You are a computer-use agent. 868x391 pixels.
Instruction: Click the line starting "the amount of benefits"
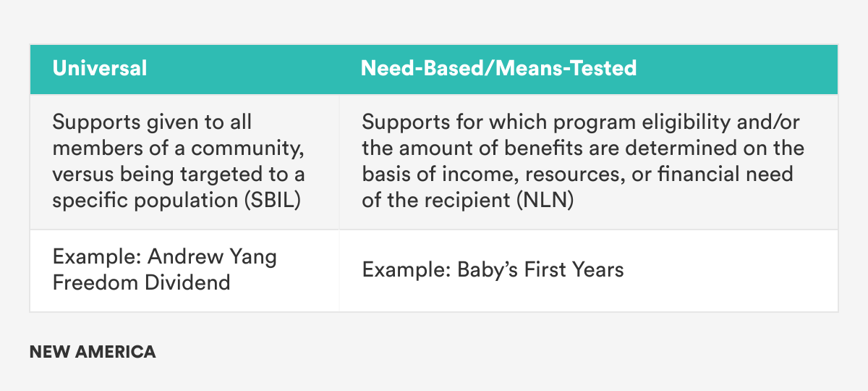pyautogui.click(x=583, y=149)
